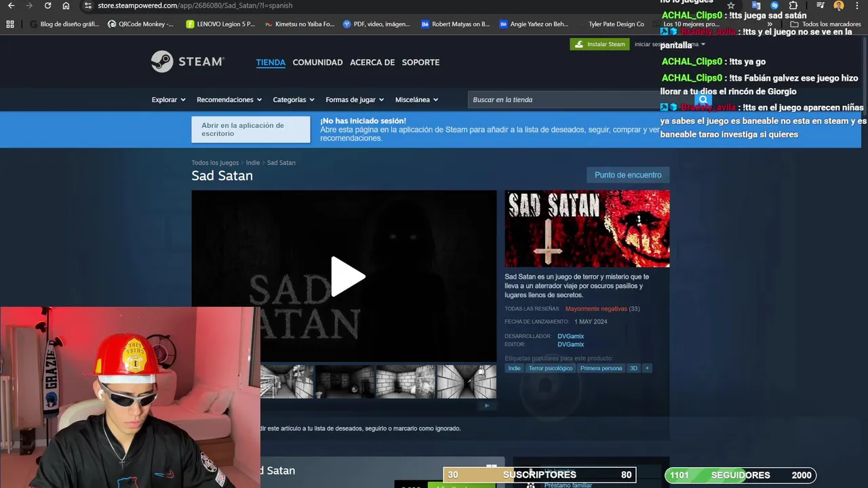Click the Sad Satan breadcrumb link
The image size is (868, 488).
point(281,163)
